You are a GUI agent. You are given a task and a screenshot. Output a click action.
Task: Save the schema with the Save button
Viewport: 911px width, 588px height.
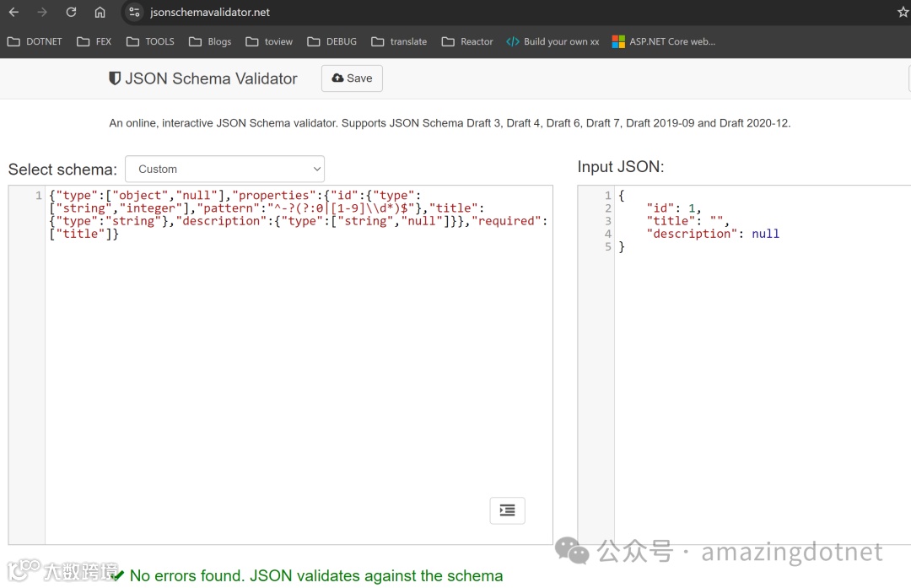[x=352, y=78]
